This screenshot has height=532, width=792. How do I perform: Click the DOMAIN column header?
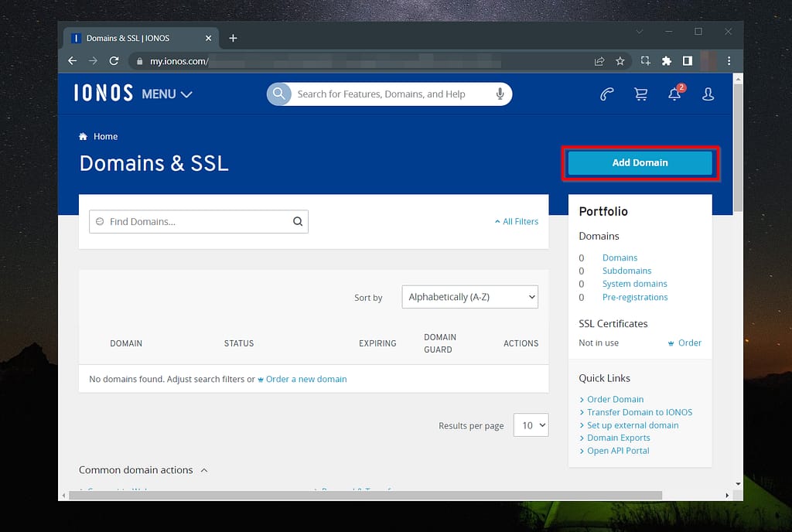pyautogui.click(x=126, y=343)
